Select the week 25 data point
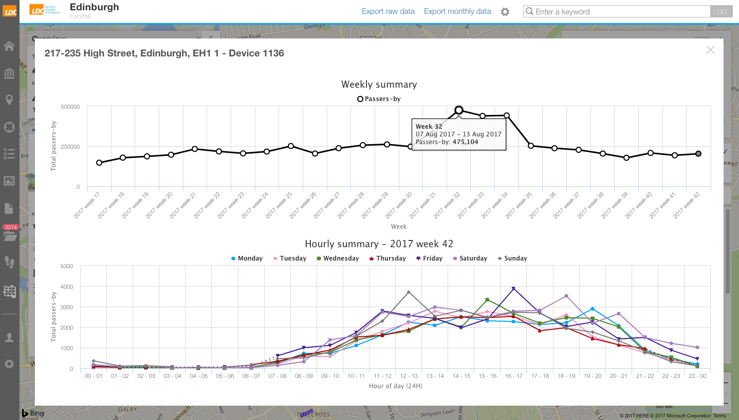Image resolution: width=739 pixels, height=420 pixels. coord(291,146)
